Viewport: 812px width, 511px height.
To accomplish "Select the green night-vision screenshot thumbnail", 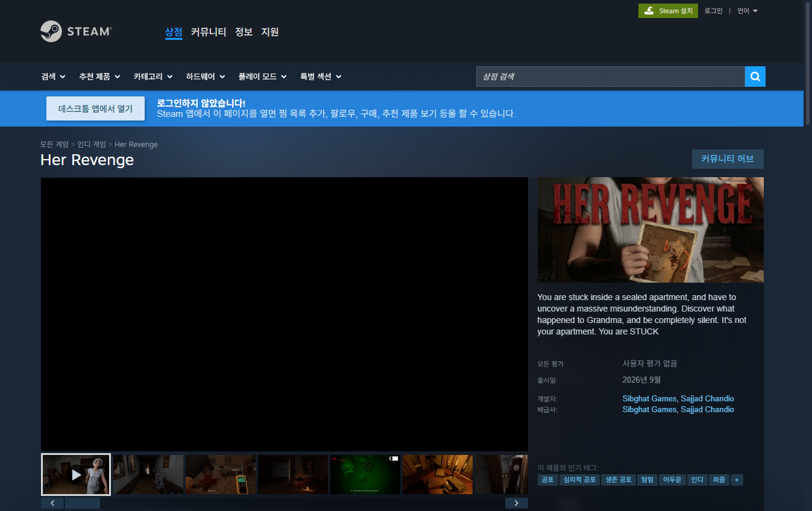I will point(365,475).
